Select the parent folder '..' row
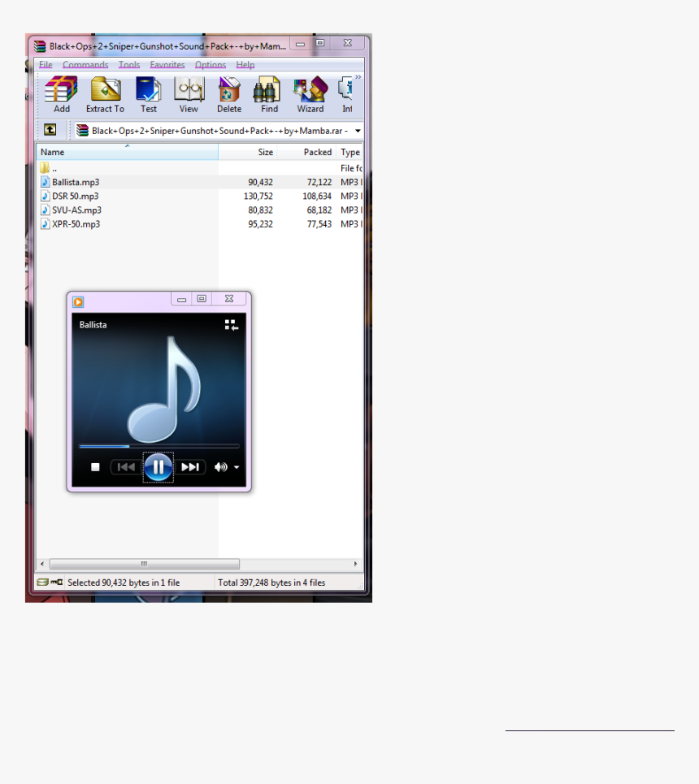 click(200, 168)
